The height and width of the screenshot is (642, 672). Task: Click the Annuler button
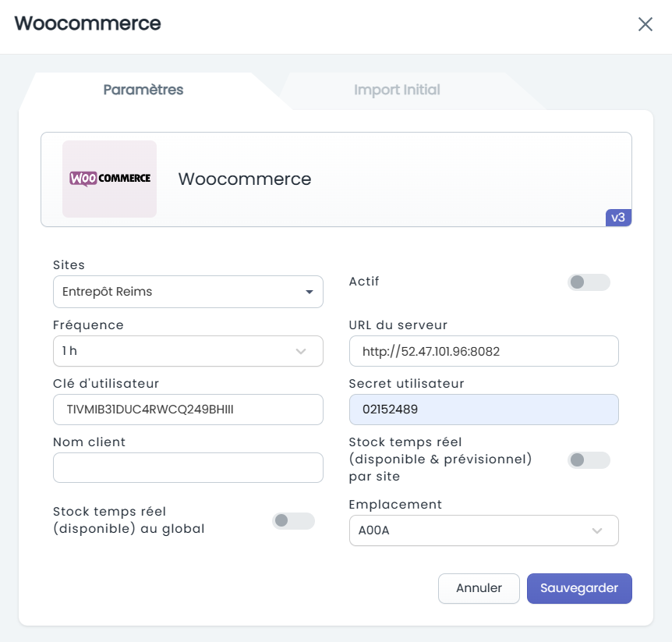tap(479, 588)
